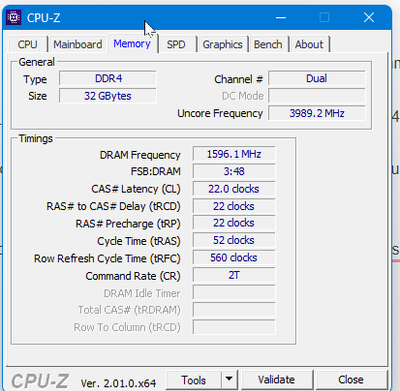
Task: Click the CPU-Z app icon in title bar
Action: 13,17
